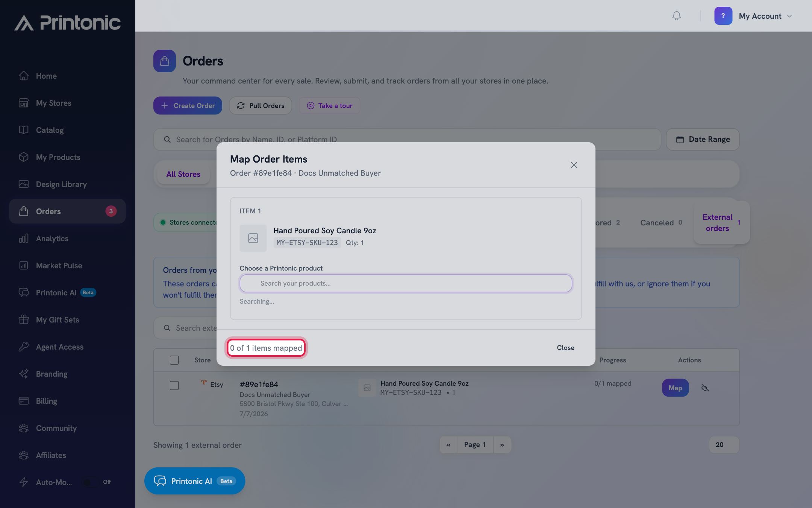Screen dimensions: 812x508
Task: Click the Etsy store label
Action: (217, 384)
